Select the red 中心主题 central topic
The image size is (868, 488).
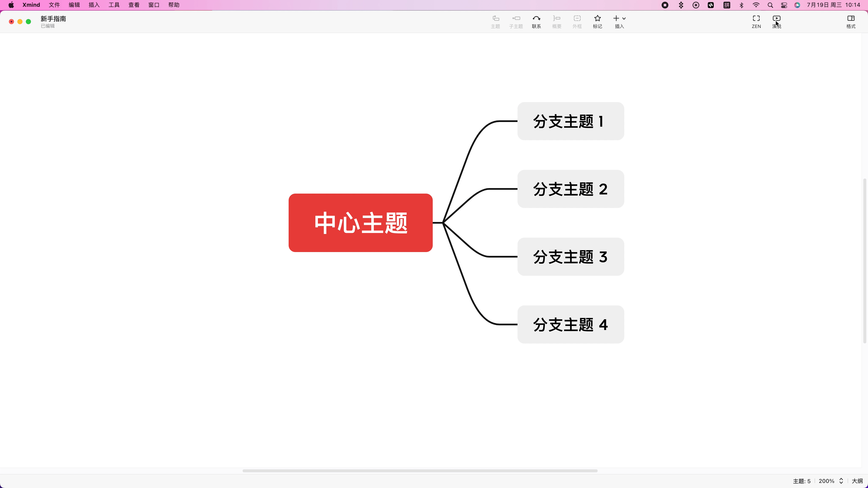coord(360,223)
